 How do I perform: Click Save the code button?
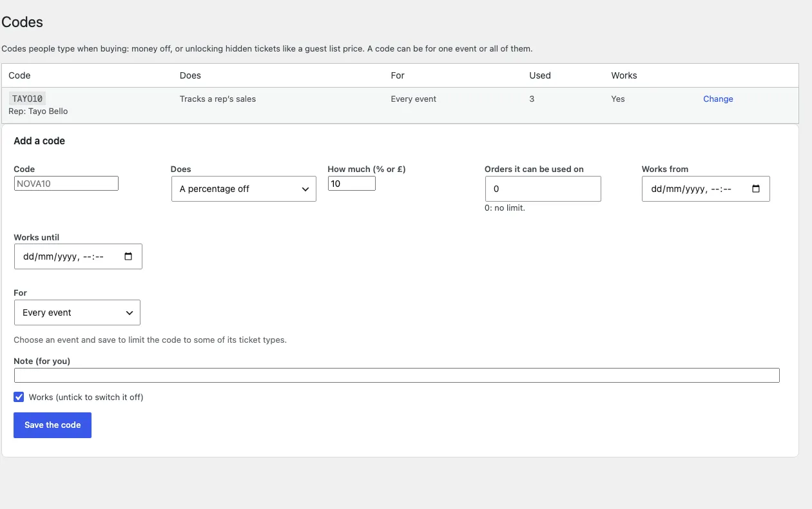(x=53, y=425)
